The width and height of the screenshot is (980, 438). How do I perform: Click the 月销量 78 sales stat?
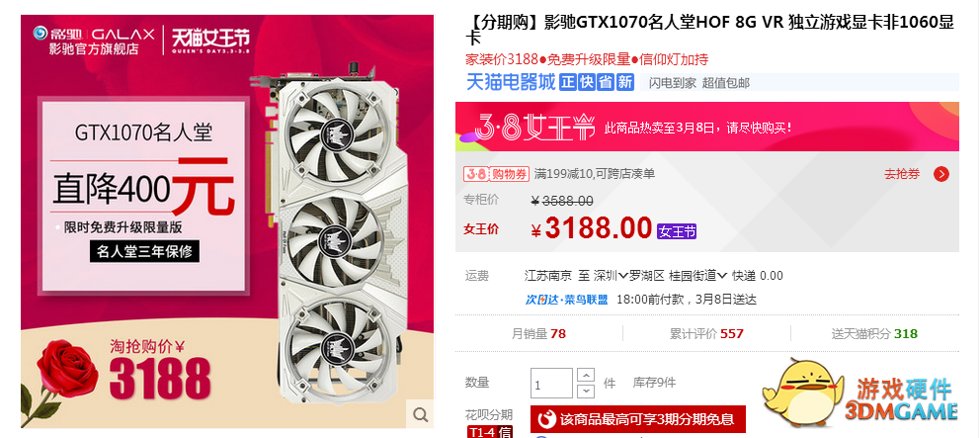(x=538, y=333)
